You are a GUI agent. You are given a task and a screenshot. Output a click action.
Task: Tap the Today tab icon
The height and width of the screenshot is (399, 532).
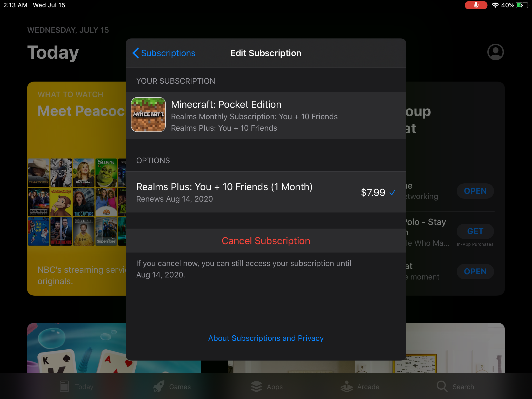coord(64,386)
